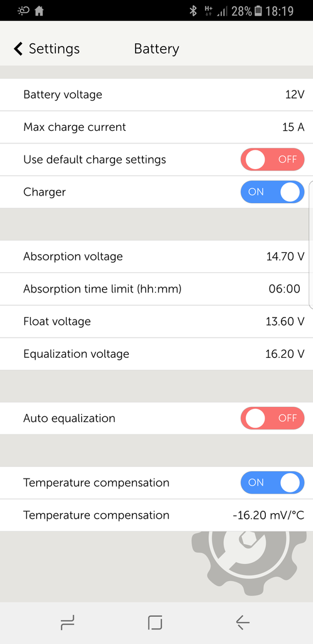This screenshot has height=644, width=313.
Task: Turn off the Charger switch
Action: tap(272, 192)
